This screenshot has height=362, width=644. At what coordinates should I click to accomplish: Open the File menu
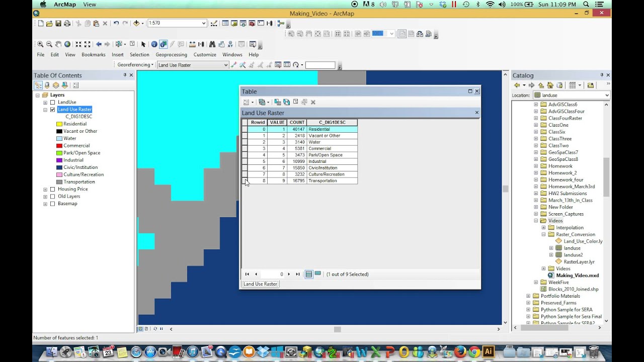[x=41, y=55]
